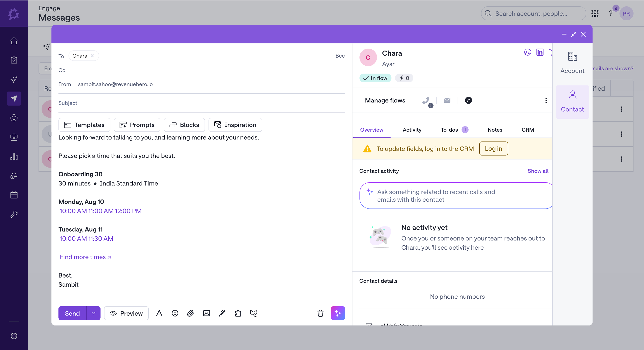Image resolution: width=644 pixels, height=350 pixels.
Task: Click the email envelope icon beside Manage flows
Action: [x=447, y=100]
